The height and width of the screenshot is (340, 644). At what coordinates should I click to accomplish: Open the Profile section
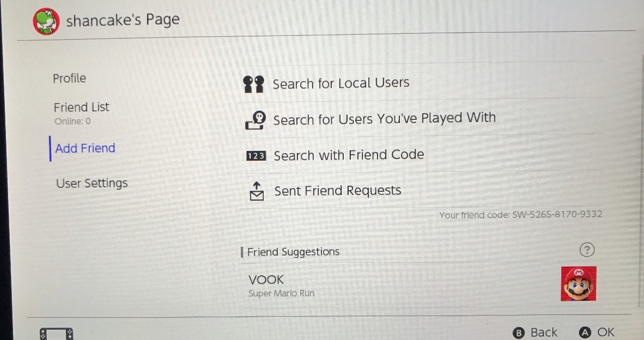(x=69, y=78)
